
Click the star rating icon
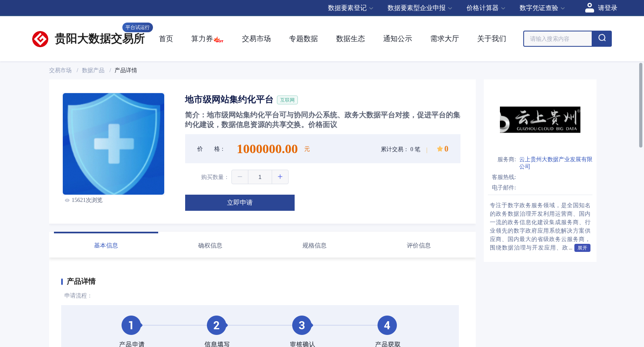tap(440, 149)
